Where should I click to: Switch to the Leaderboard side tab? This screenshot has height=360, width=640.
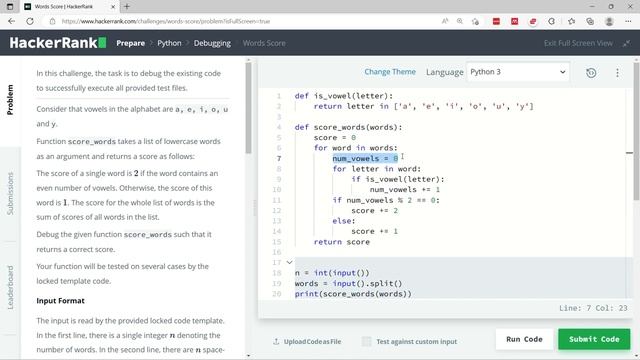(10, 287)
